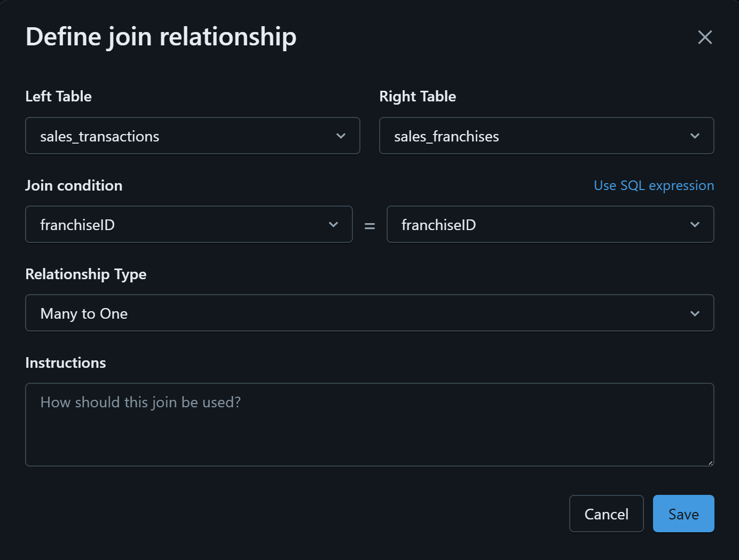739x560 pixels.
Task: Click the Right Table label
Action: pos(418,97)
